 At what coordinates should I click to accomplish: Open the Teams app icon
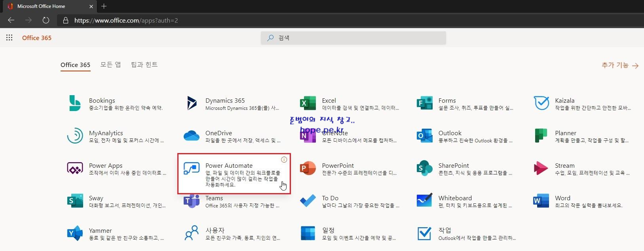(x=192, y=201)
